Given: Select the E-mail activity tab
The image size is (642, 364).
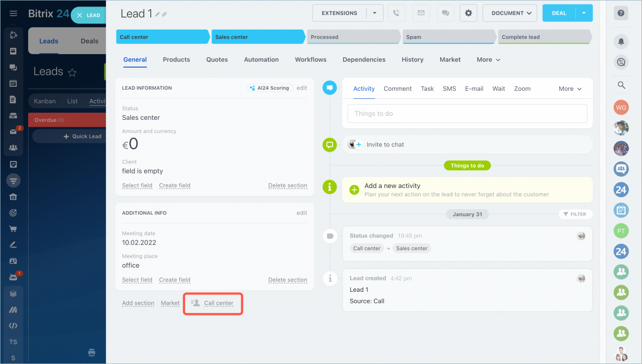Looking at the screenshot, I should click(474, 89).
